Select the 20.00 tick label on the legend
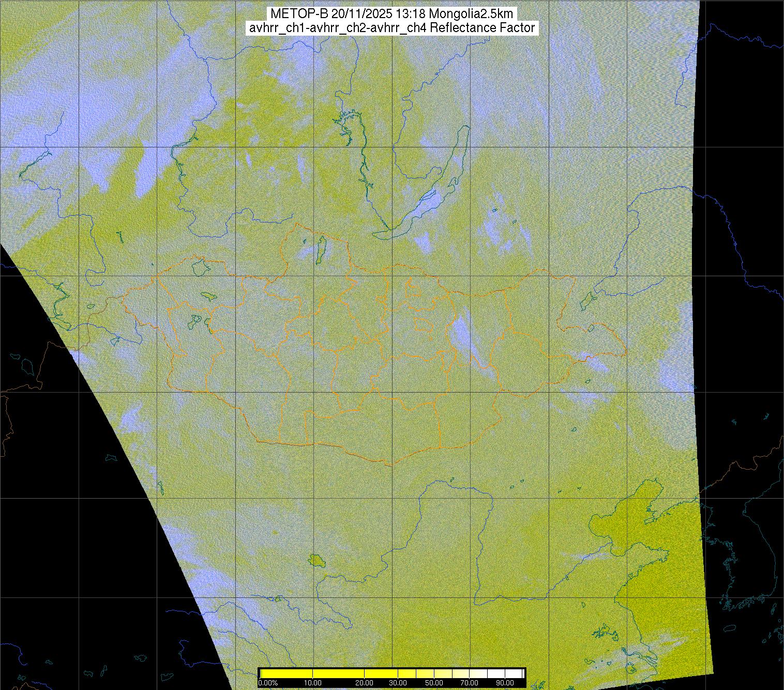The image size is (784, 690). click(365, 683)
